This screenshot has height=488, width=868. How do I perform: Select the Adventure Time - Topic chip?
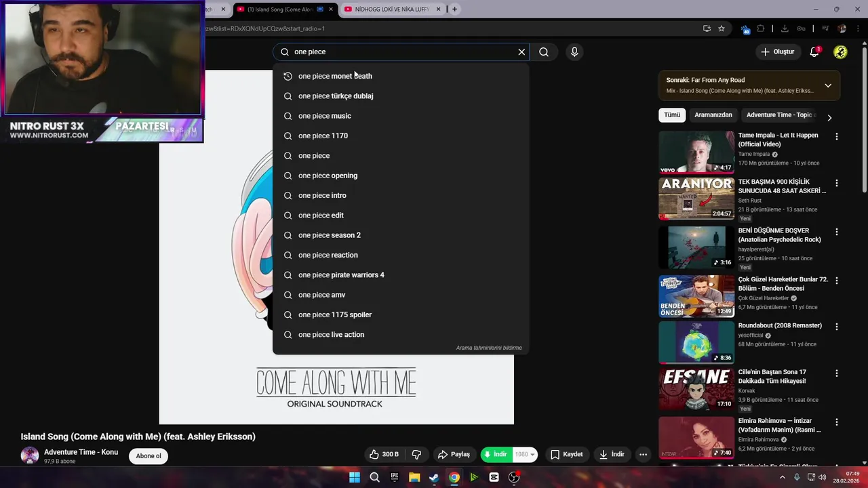(x=780, y=115)
